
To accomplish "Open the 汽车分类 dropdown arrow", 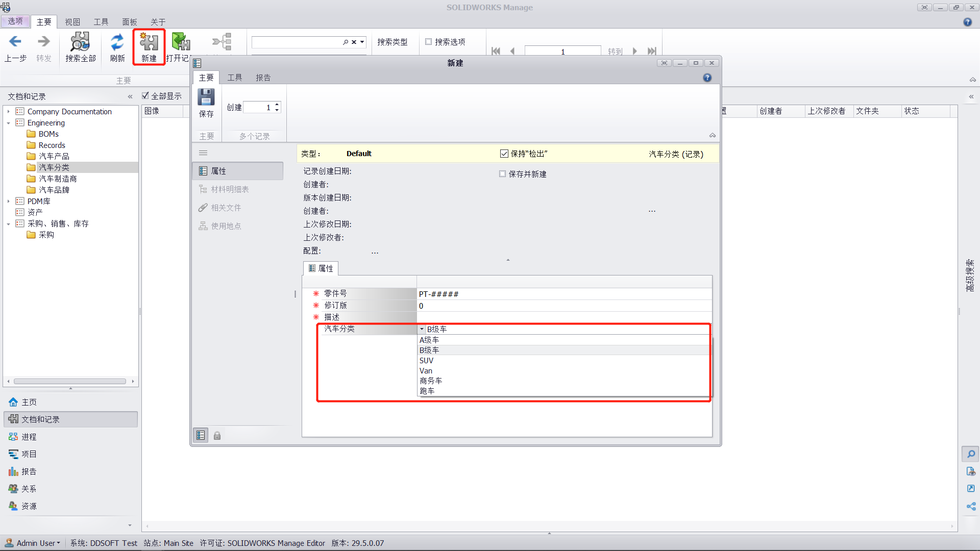I will tap(422, 329).
